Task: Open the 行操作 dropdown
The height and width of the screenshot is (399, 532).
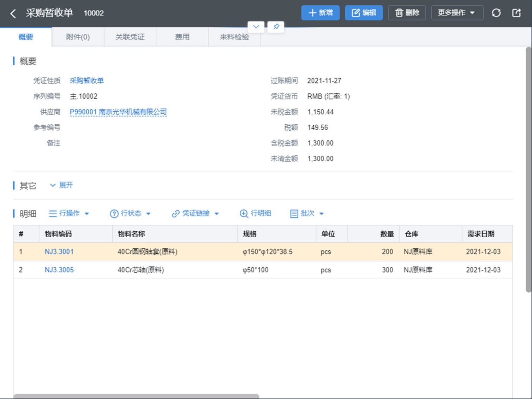Action: [x=69, y=213]
